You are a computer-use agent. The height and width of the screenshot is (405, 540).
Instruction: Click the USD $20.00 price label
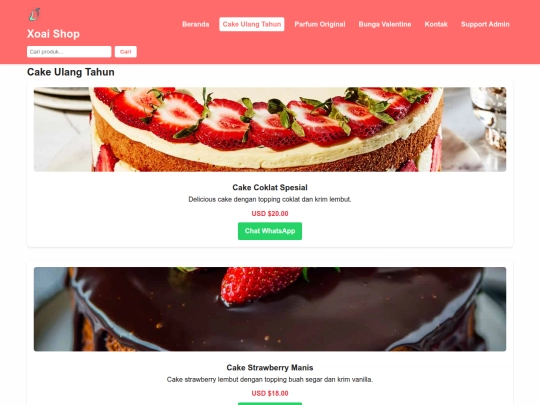click(x=270, y=214)
